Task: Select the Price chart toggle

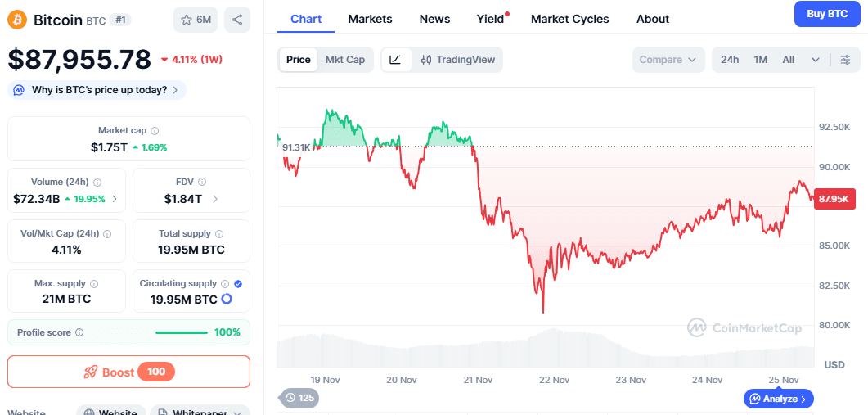Action: pyautogui.click(x=299, y=60)
